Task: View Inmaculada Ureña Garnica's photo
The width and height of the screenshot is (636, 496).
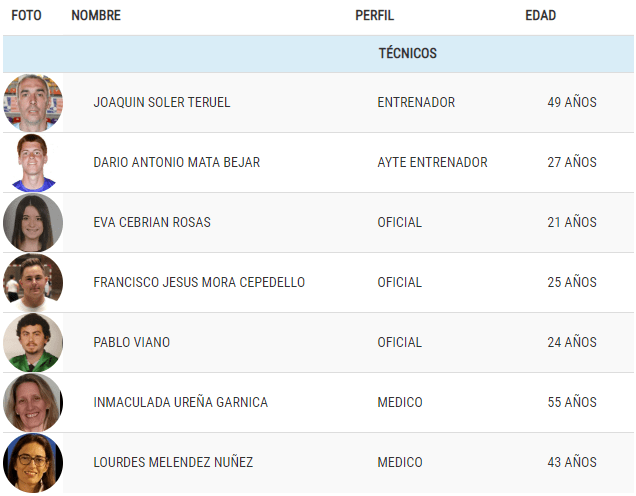Action: 33,403
